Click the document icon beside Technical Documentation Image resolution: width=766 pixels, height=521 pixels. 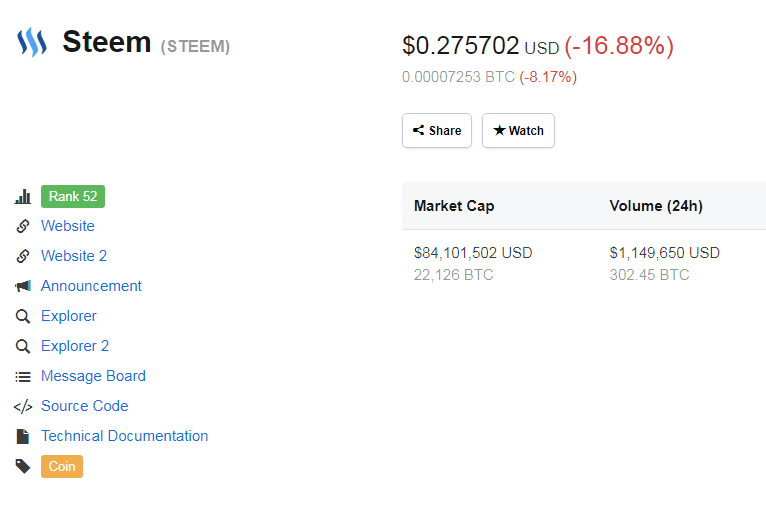click(x=23, y=436)
